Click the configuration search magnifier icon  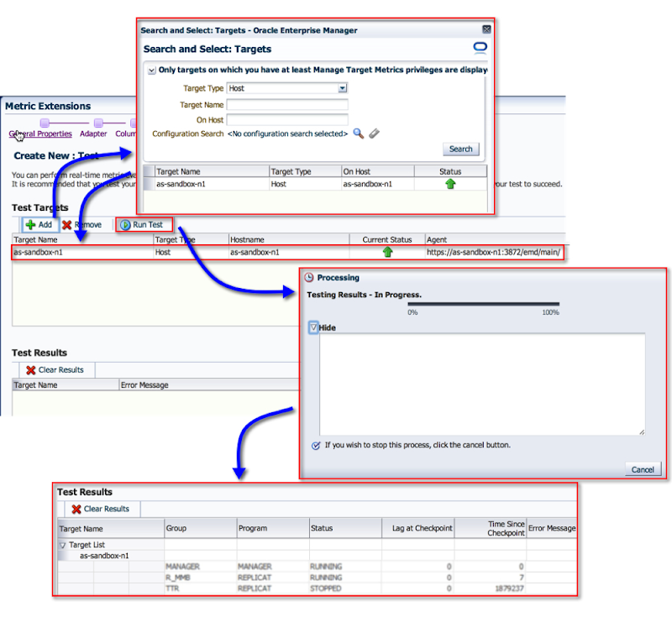(359, 133)
